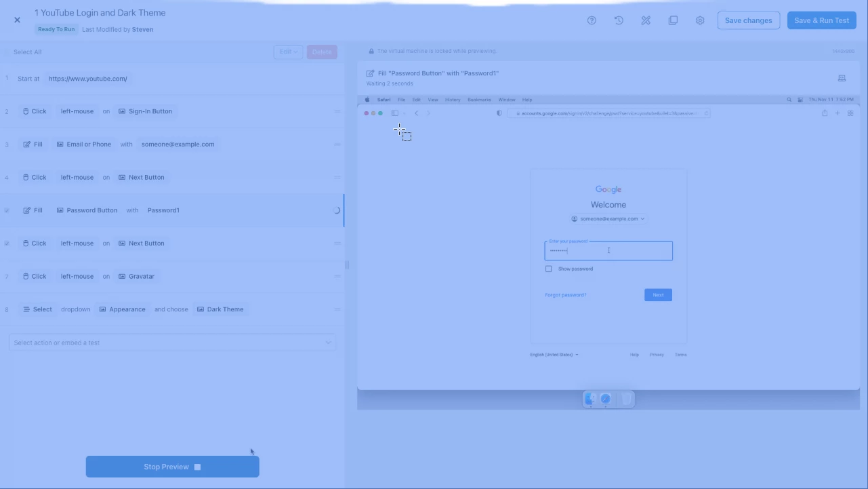This screenshot has height=489, width=868.
Task: Click the Privacy link on Google page
Action: (x=657, y=355)
